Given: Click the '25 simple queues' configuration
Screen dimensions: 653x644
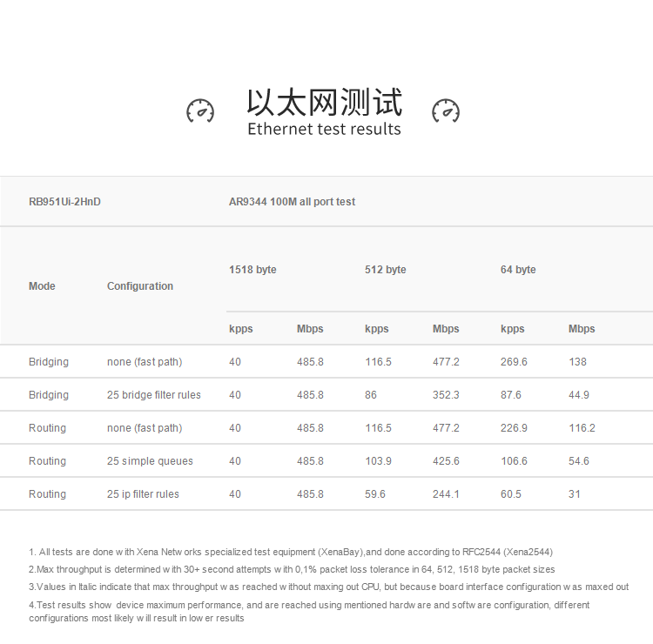Looking at the screenshot, I should pyautogui.click(x=150, y=461).
